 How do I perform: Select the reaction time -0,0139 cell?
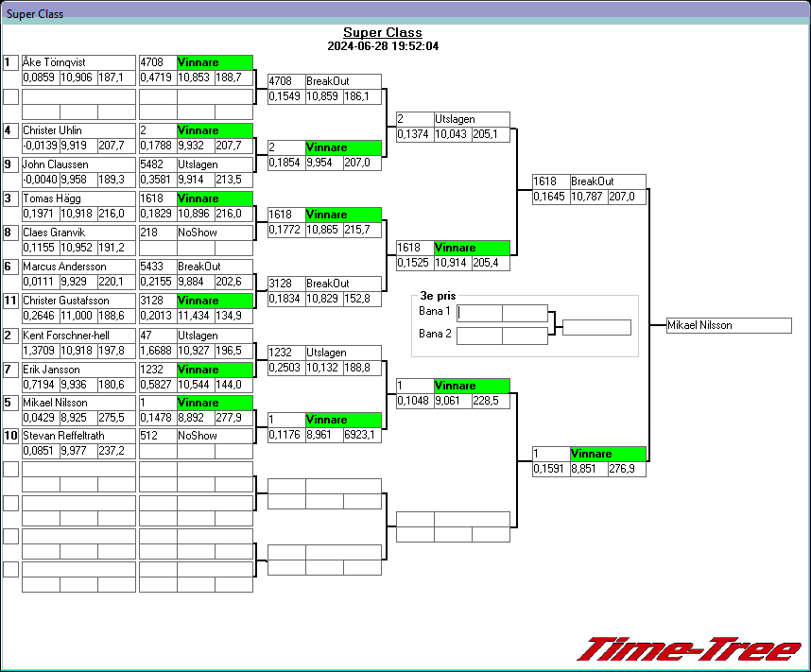(x=41, y=146)
